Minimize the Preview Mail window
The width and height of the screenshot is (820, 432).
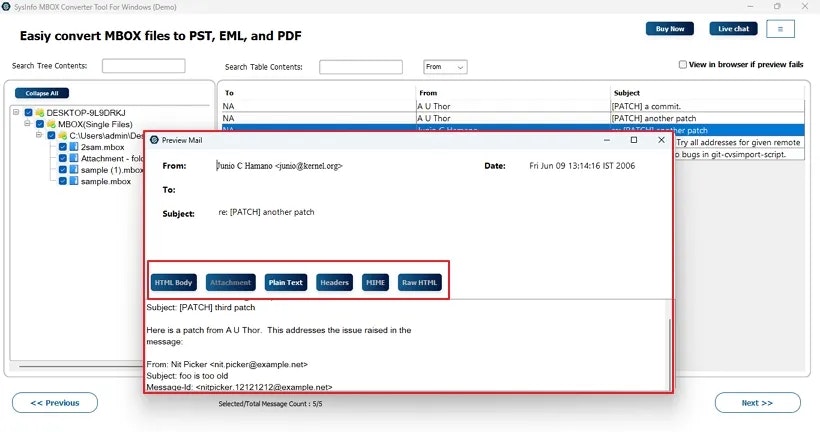[607, 140]
